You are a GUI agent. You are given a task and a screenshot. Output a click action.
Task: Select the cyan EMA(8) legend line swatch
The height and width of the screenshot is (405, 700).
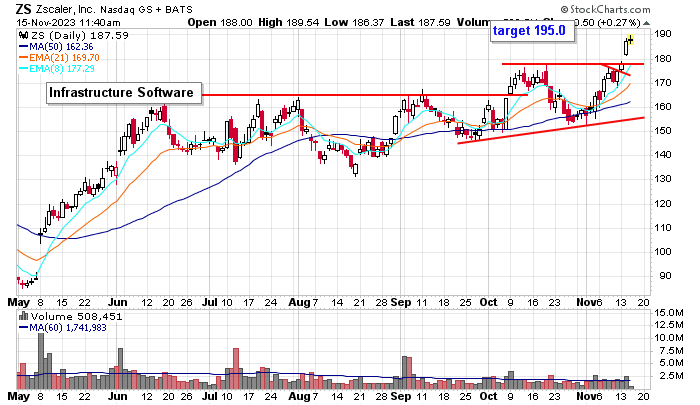click(x=24, y=69)
